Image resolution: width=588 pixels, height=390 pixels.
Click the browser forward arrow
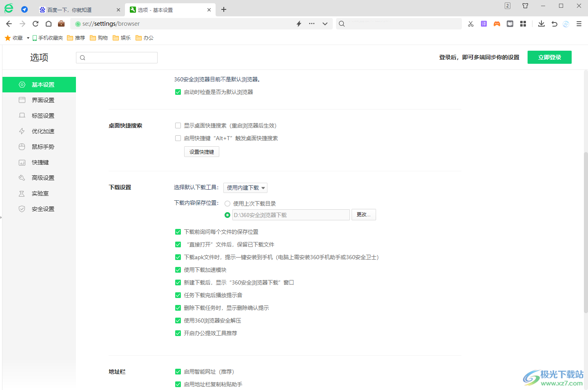click(x=22, y=24)
